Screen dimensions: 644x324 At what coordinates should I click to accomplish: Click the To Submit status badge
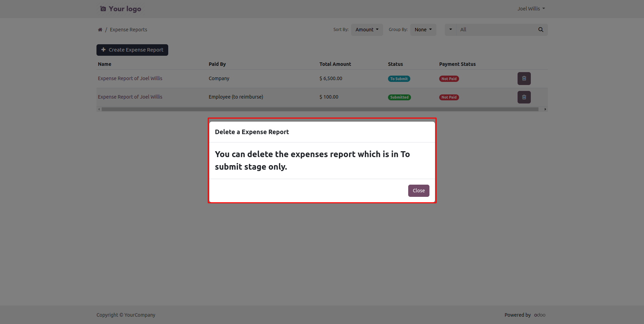click(x=399, y=79)
